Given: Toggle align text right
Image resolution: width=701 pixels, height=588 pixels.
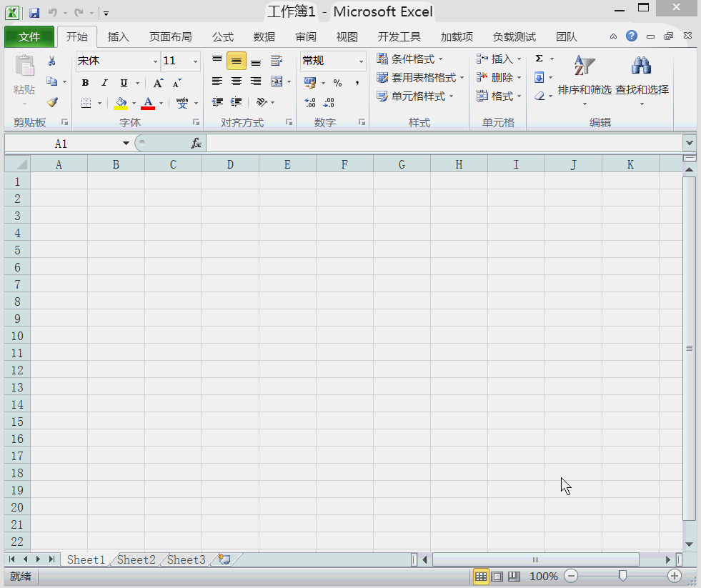Looking at the screenshot, I should click(x=256, y=81).
